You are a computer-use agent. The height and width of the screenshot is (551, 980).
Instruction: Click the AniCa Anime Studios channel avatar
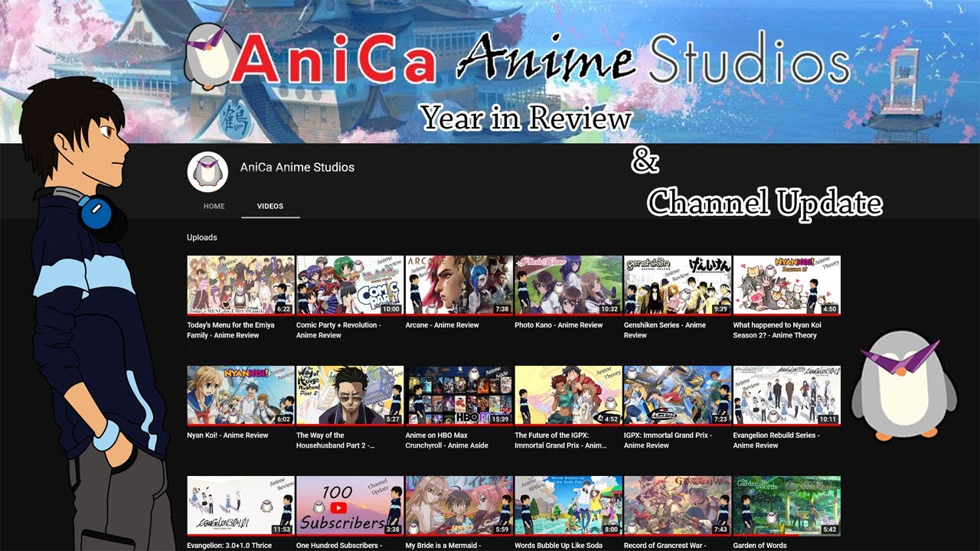click(207, 171)
